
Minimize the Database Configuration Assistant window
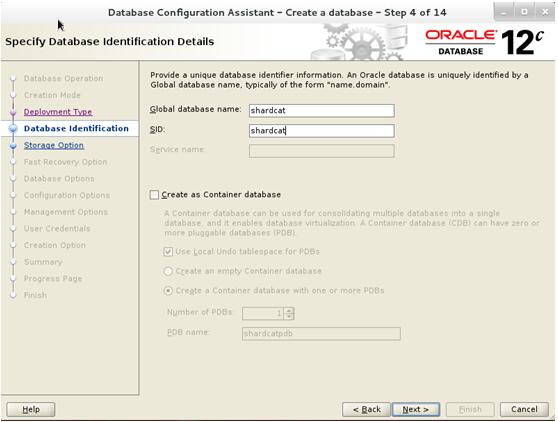click(504, 12)
